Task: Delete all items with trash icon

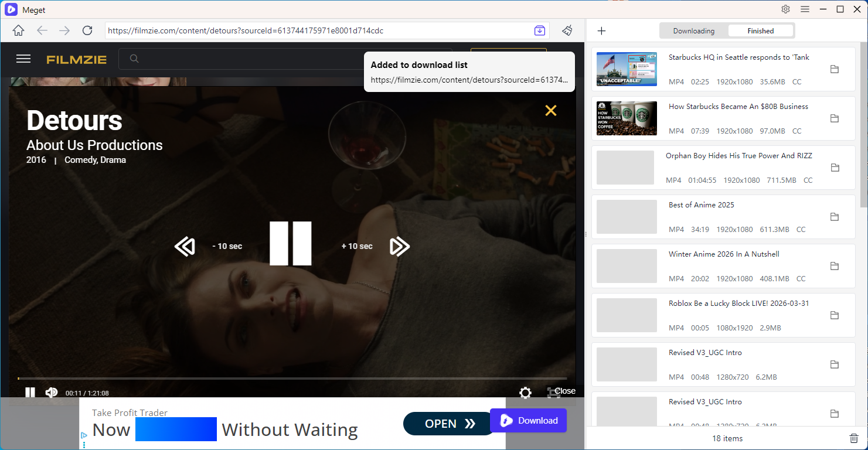Action: click(854, 438)
